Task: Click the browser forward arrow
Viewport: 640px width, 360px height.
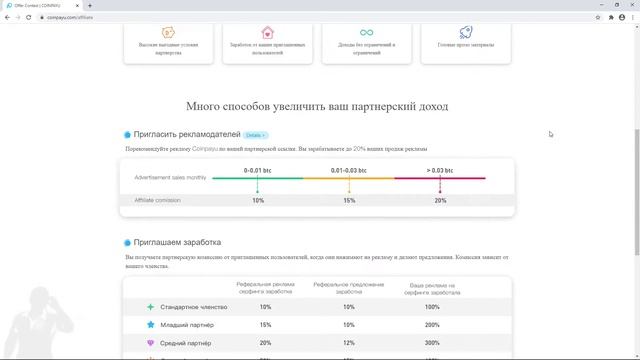Action: [18, 18]
